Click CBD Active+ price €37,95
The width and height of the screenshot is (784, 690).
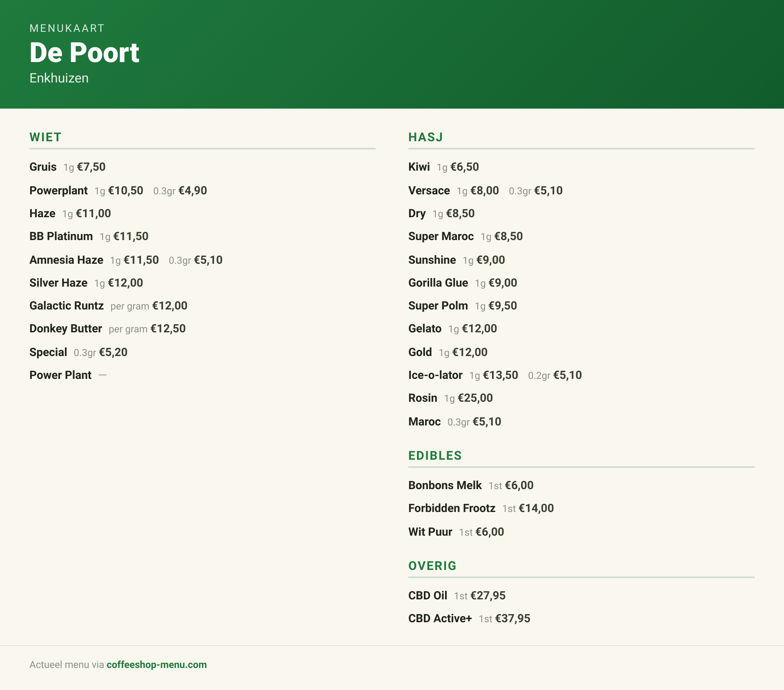pyautogui.click(x=513, y=619)
